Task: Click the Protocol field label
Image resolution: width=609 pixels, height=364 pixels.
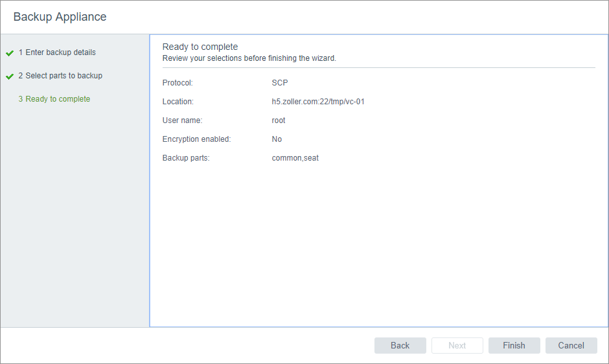Action: (178, 83)
